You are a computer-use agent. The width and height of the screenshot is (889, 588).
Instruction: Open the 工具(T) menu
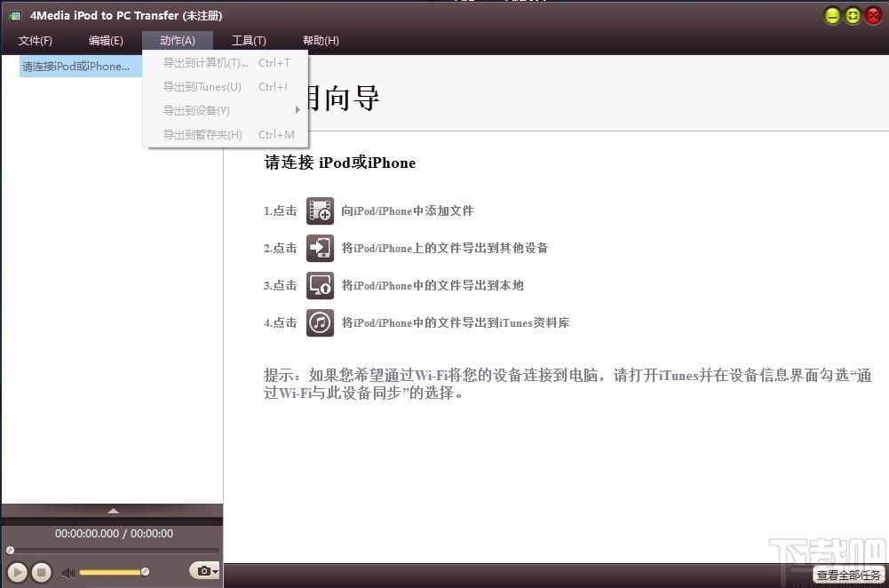pos(249,41)
